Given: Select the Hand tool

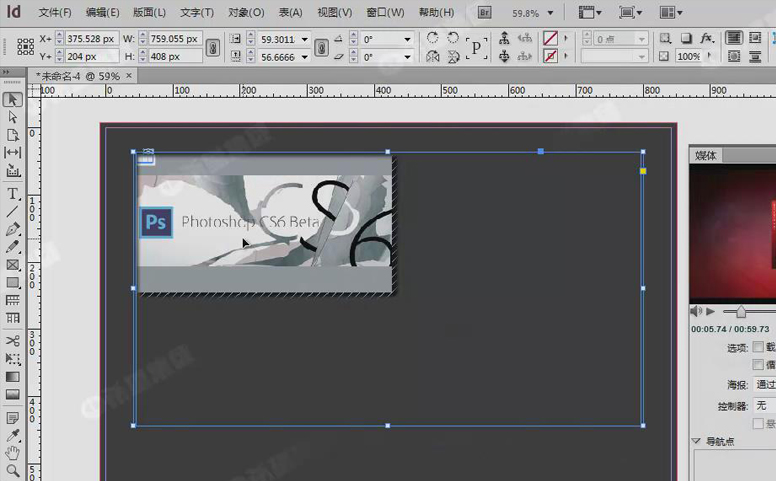Looking at the screenshot, I should (13, 453).
